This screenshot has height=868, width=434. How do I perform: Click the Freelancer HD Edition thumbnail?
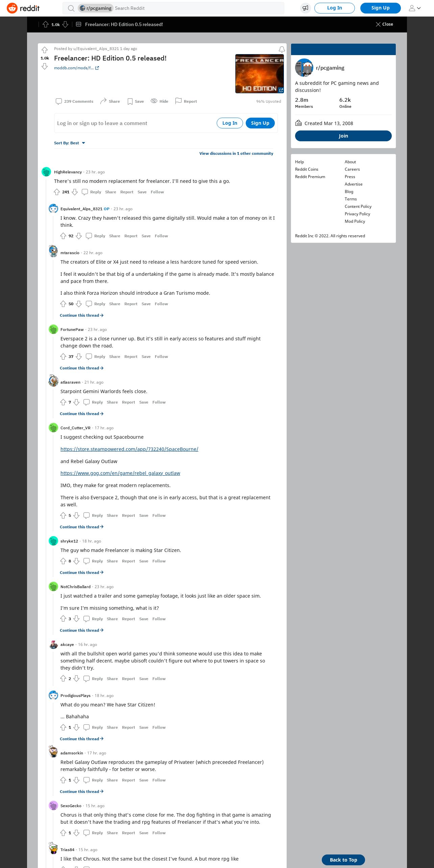click(x=260, y=74)
